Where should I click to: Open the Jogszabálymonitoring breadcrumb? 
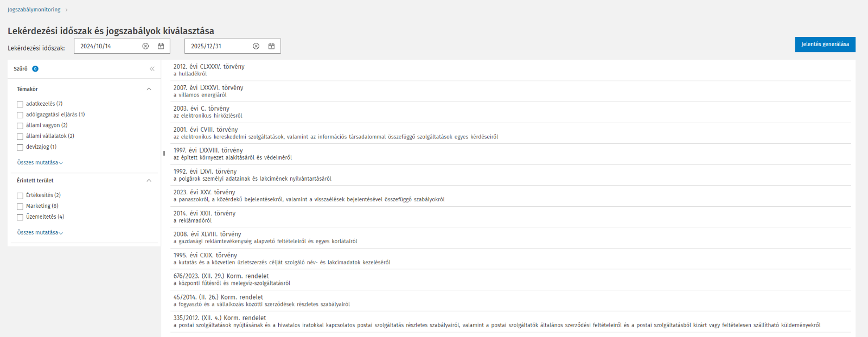pyautogui.click(x=34, y=10)
